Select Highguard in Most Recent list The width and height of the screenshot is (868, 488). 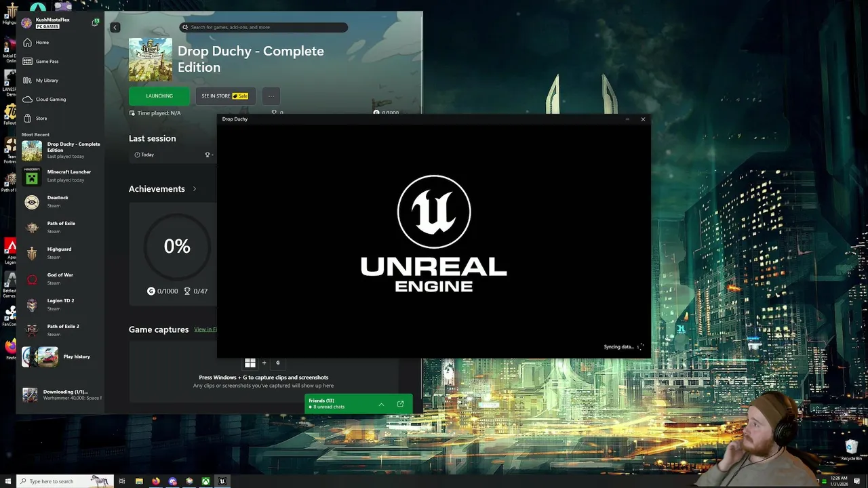61,253
